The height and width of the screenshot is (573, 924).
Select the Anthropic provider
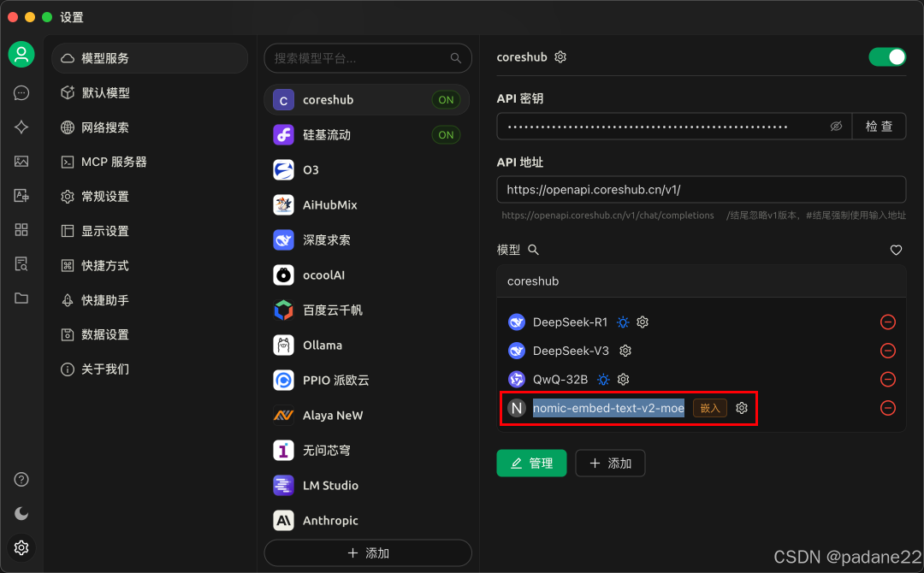[366, 521]
